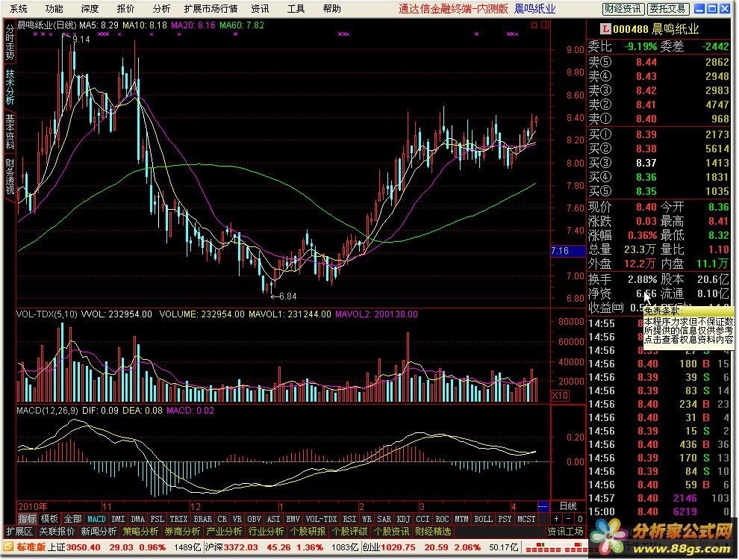Click the X10 volume scale marker
The width and height of the screenshot is (739, 560).
point(560,396)
